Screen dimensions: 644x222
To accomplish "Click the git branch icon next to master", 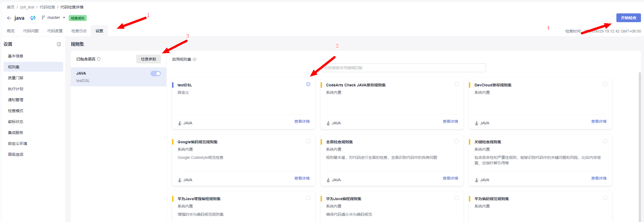I will (x=43, y=17).
